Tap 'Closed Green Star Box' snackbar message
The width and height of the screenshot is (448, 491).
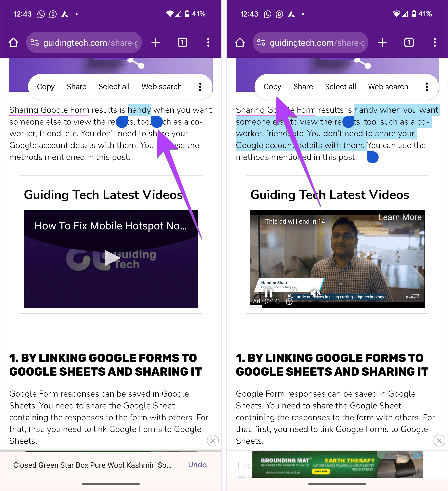[92, 465]
